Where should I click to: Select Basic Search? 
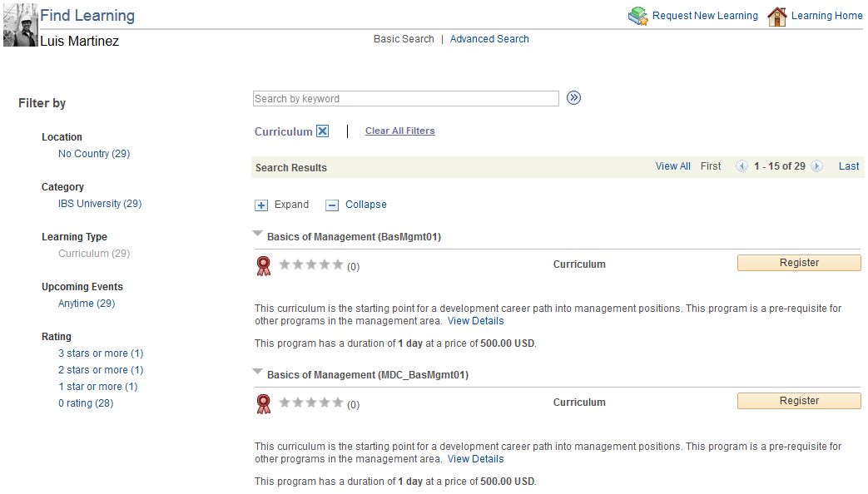[404, 38]
